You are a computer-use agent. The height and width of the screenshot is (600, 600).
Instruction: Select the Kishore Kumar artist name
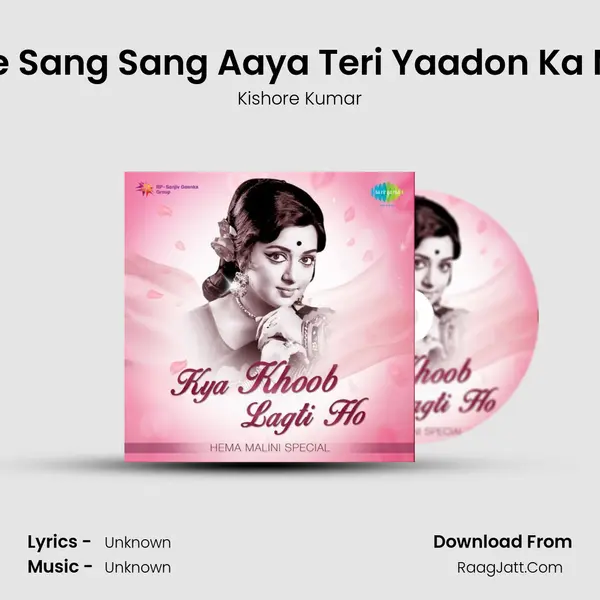click(299, 99)
